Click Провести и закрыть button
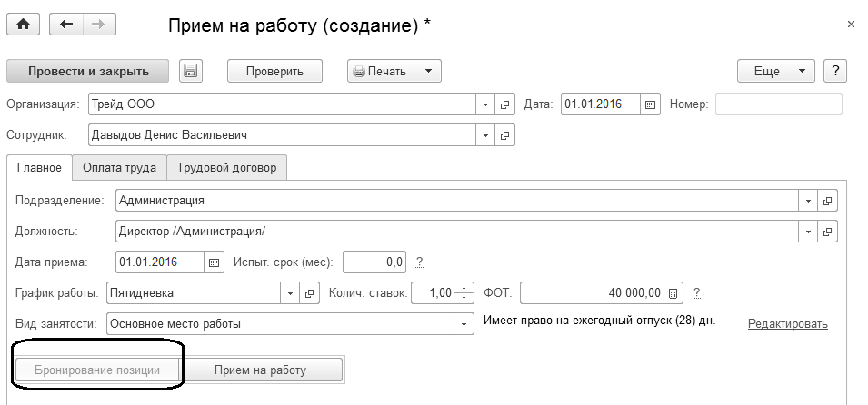 [x=88, y=72]
